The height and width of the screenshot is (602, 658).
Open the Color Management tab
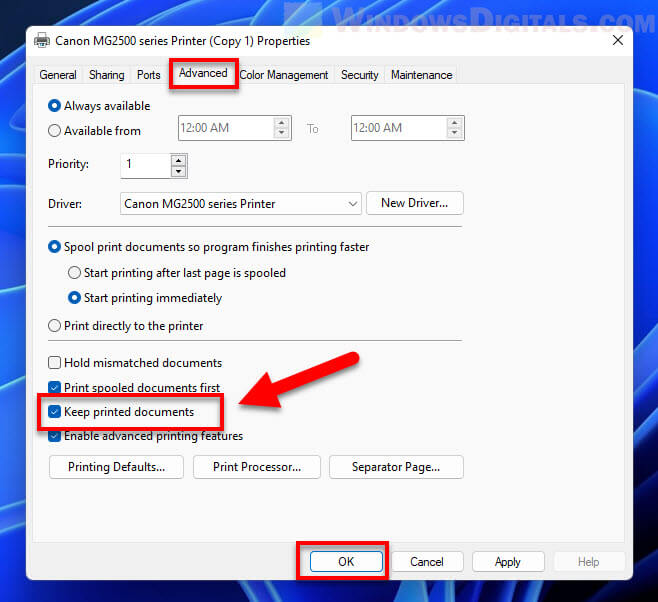pos(284,75)
